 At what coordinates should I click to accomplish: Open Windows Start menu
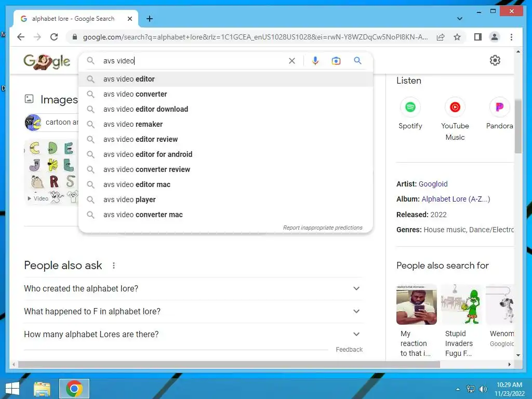(12, 389)
